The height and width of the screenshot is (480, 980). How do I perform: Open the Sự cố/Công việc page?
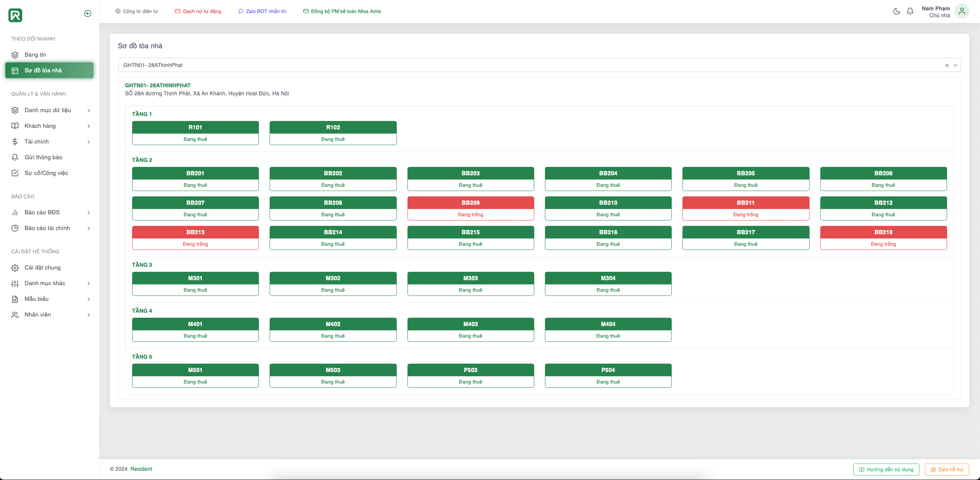pos(46,173)
